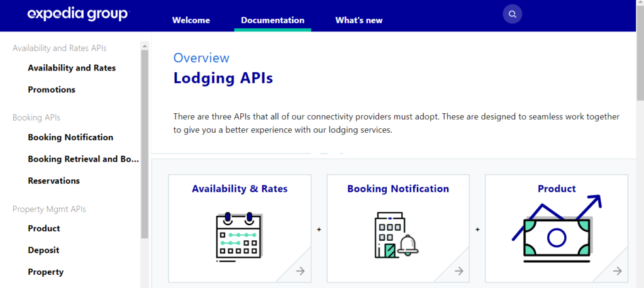Click the sidebar vertical scrollbar
The height and width of the screenshot is (288, 644).
(x=145, y=145)
